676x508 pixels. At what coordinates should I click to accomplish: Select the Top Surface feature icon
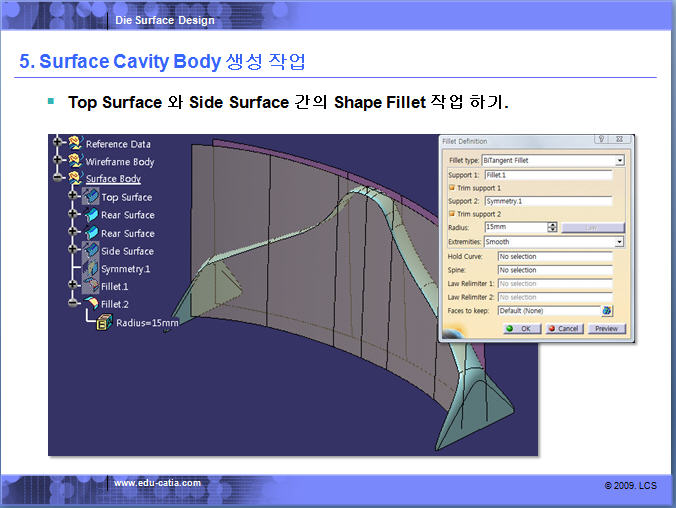(90, 197)
